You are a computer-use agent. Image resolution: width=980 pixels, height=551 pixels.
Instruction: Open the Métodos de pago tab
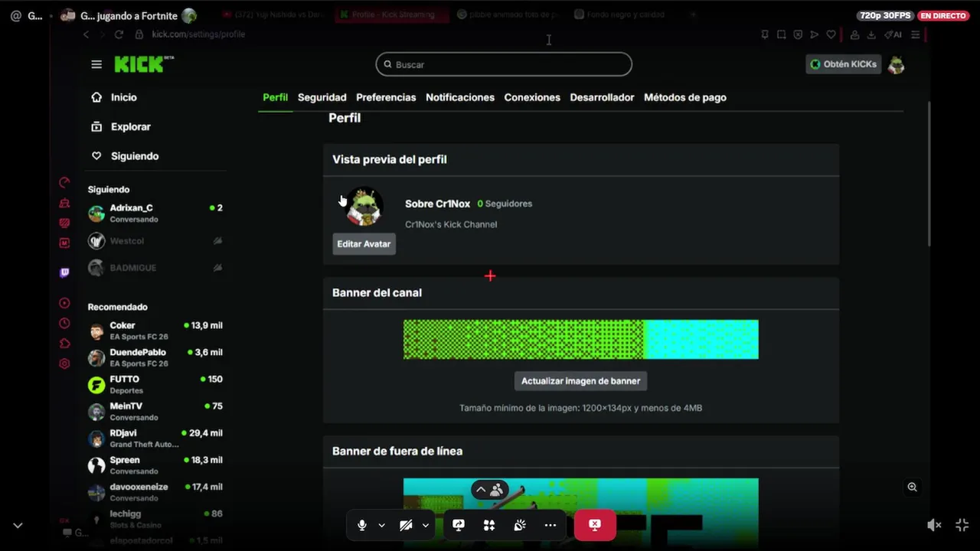tap(685, 97)
